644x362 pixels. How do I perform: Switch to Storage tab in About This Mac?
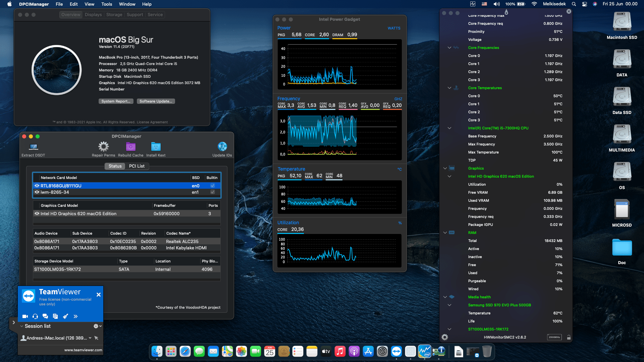[x=114, y=15]
